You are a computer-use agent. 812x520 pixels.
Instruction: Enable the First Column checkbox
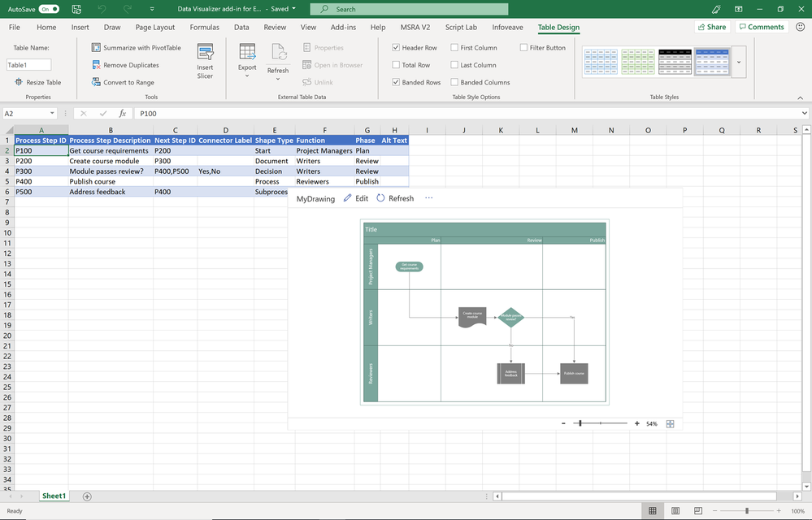coord(454,48)
